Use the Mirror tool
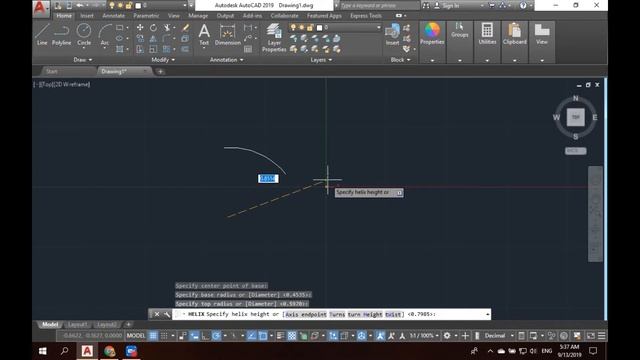This screenshot has height=360, width=640. tap(153, 38)
